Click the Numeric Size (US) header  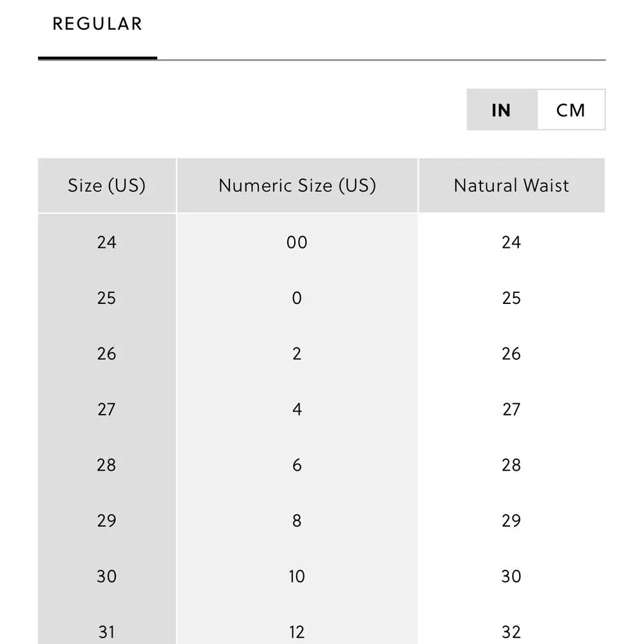(297, 185)
